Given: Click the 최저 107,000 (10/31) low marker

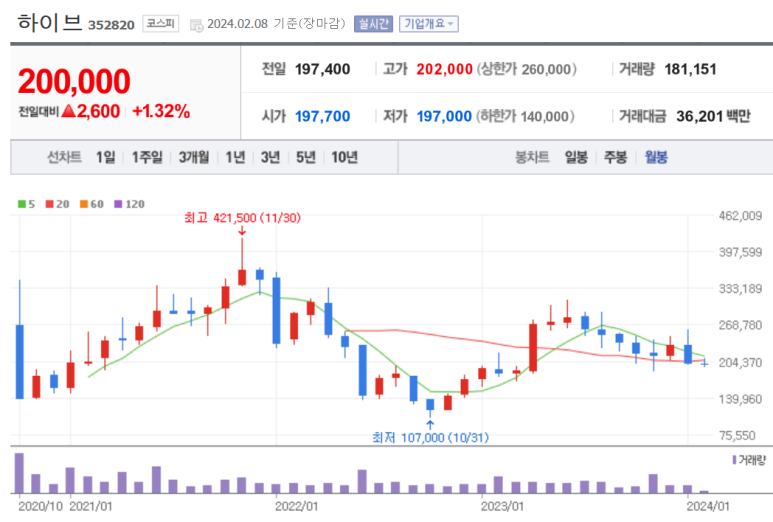Looking at the screenshot, I should point(430,437).
